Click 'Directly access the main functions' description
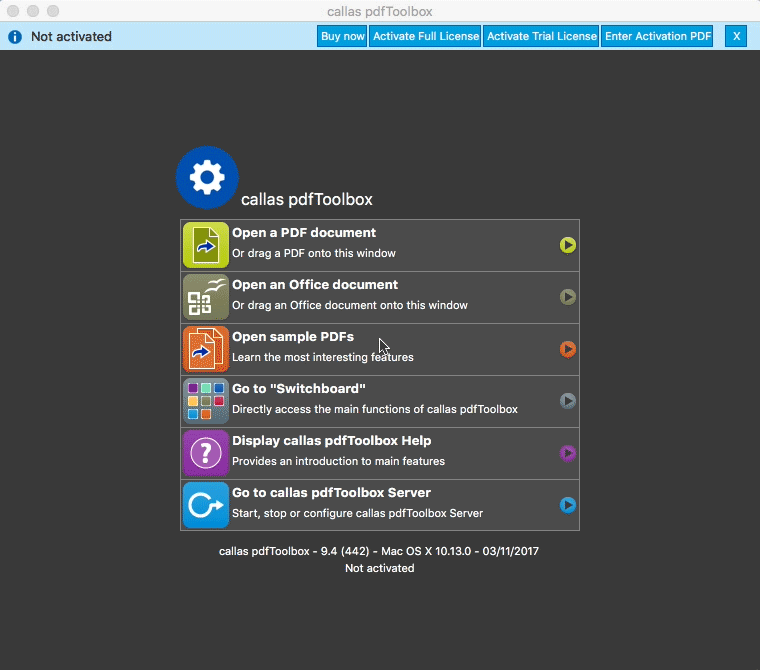 [375, 409]
